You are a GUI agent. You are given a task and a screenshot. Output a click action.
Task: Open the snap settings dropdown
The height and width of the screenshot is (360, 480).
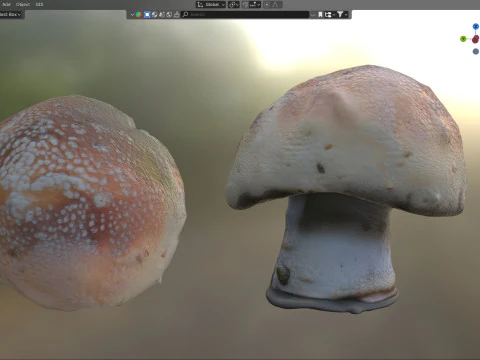[x=255, y=4]
